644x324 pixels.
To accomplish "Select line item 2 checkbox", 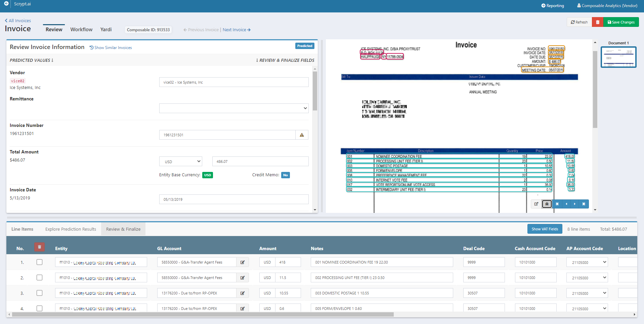I will click(39, 278).
